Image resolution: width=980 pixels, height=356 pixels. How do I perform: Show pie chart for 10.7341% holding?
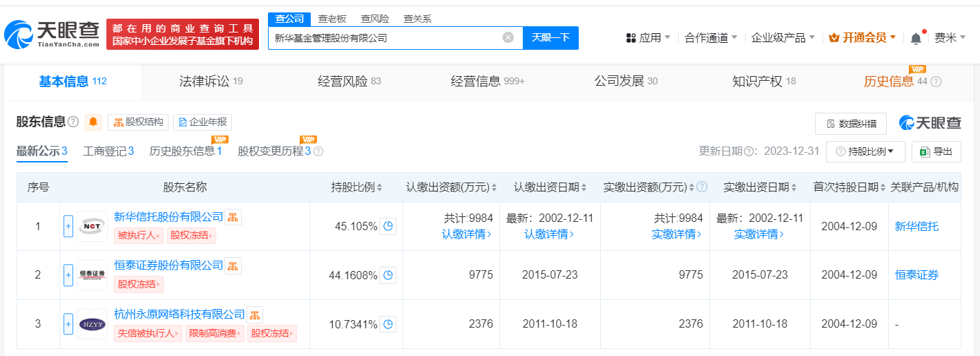coord(388,324)
